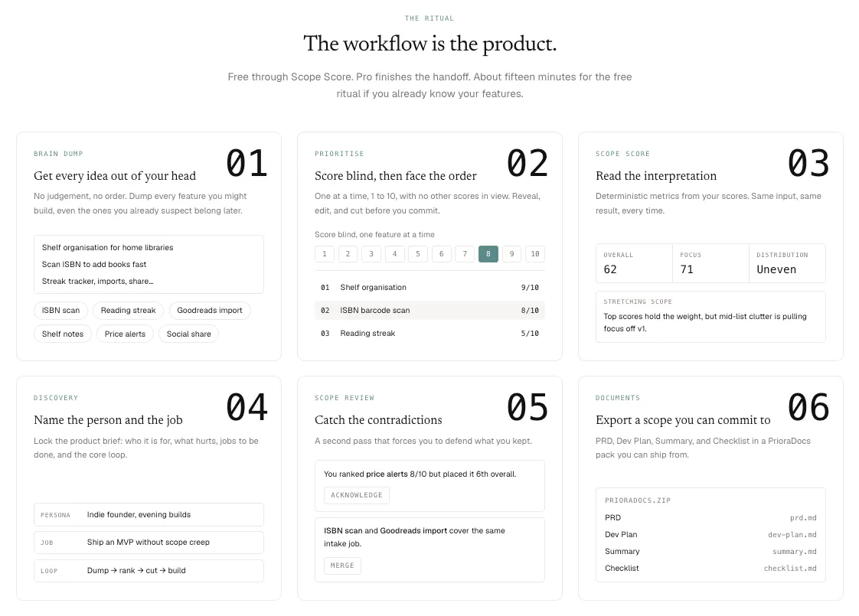Click the LOOP field Dump rank cut build
The width and height of the screenshot is (859, 616).
(x=149, y=571)
